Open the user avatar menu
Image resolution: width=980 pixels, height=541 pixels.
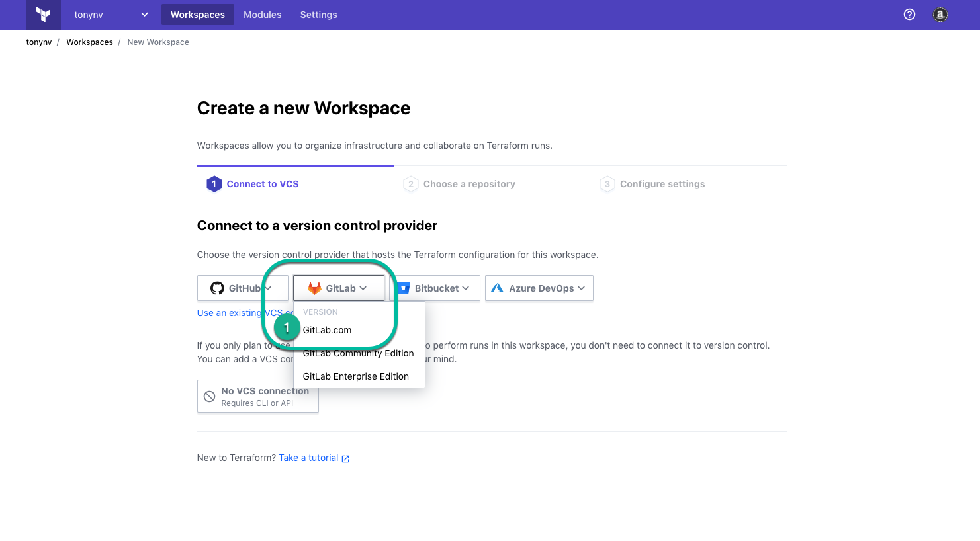click(x=940, y=15)
